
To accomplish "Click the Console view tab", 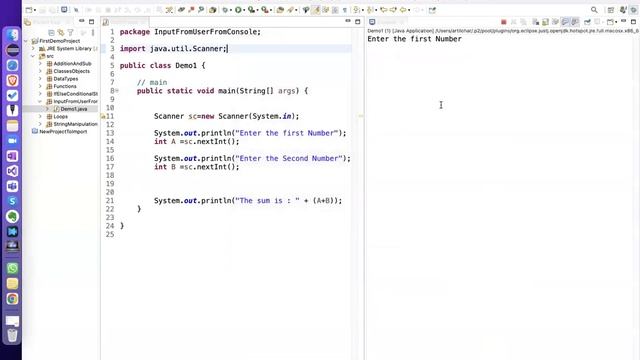I will point(386,22).
